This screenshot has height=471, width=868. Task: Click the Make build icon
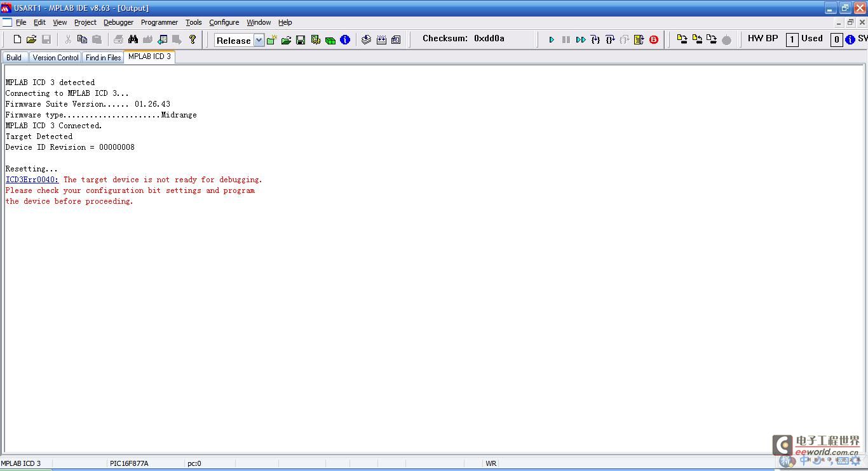coord(366,39)
